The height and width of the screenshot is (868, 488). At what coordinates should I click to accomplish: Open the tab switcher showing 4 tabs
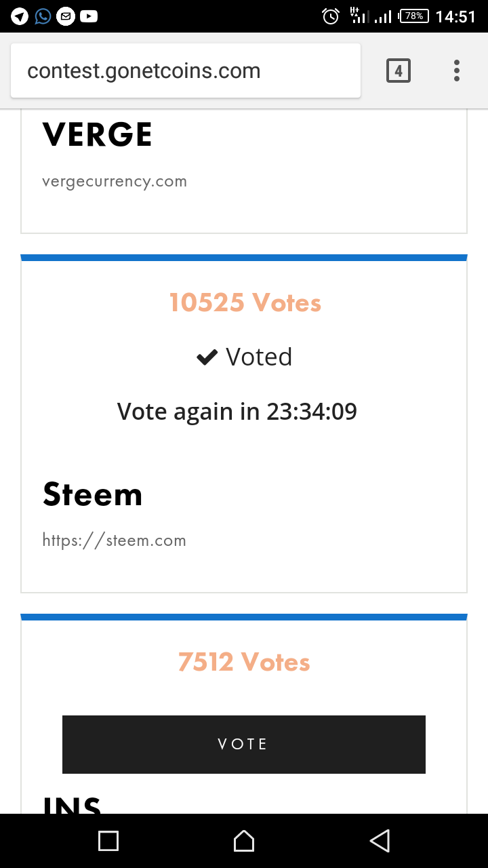(399, 71)
